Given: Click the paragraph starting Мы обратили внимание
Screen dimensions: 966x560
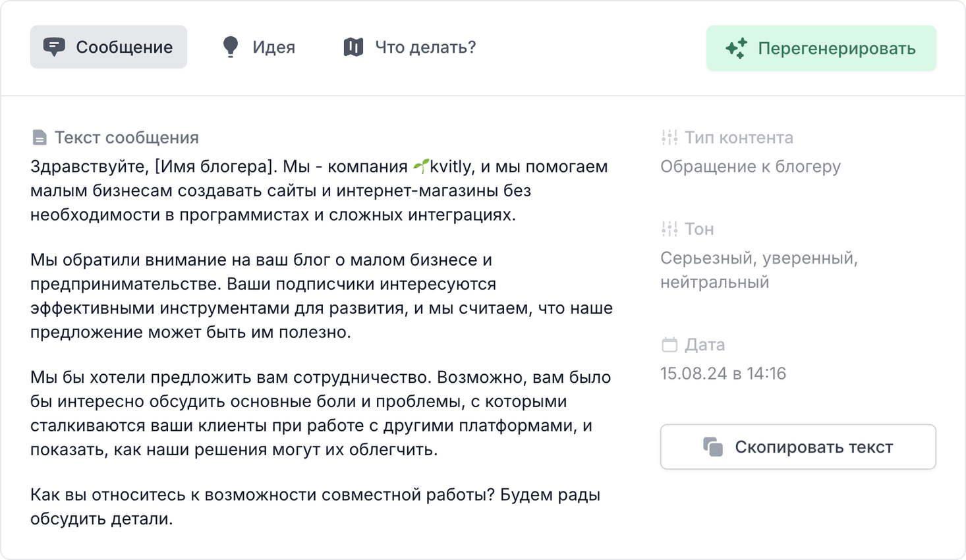Looking at the screenshot, I should click(322, 296).
